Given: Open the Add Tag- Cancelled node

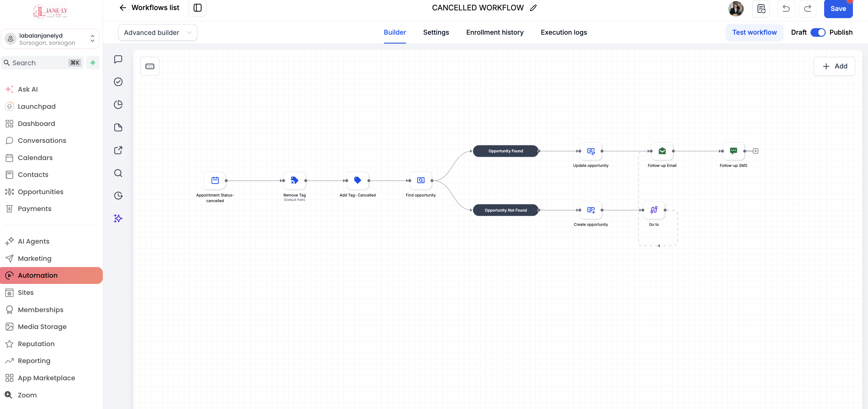Looking at the screenshot, I should (358, 180).
